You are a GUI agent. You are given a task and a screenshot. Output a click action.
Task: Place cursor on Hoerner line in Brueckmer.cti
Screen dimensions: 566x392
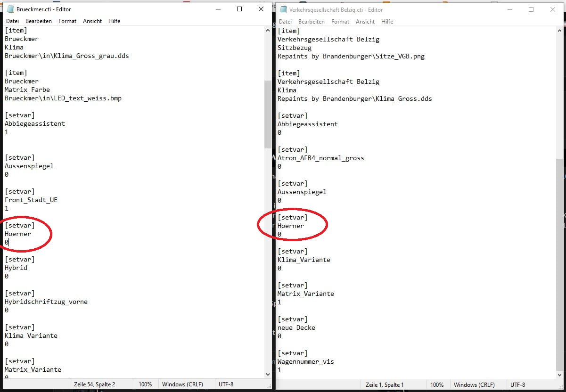(x=18, y=234)
